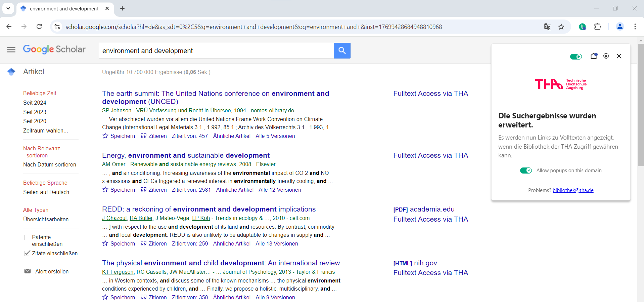
Task: Save Energy article with star icon
Action: (105, 190)
